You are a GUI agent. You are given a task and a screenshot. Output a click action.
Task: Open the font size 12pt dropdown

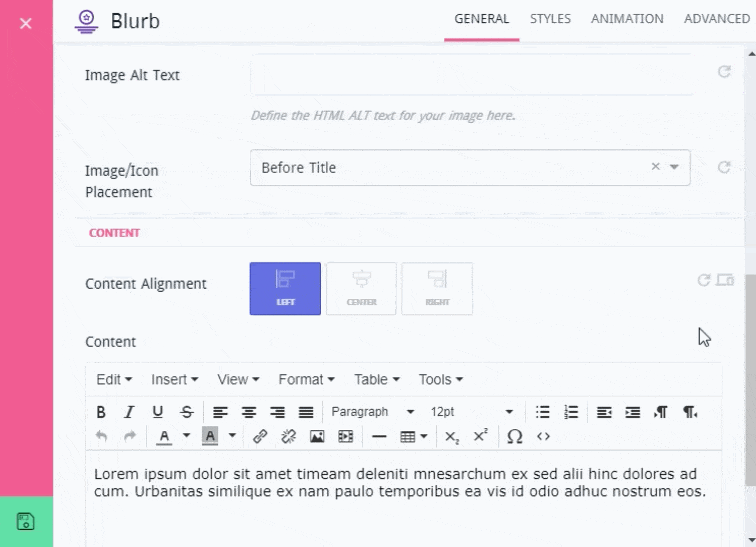pos(471,412)
